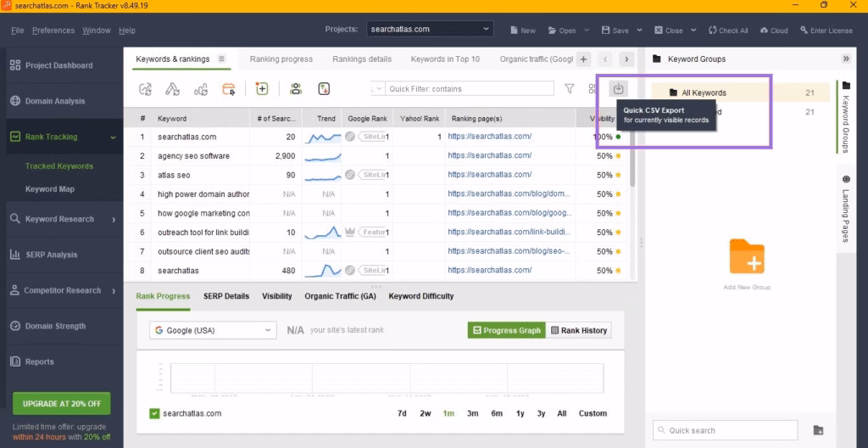868x448 pixels.
Task: Open the Projects searchatlas.com dropdown
Action: click(430, 30)
